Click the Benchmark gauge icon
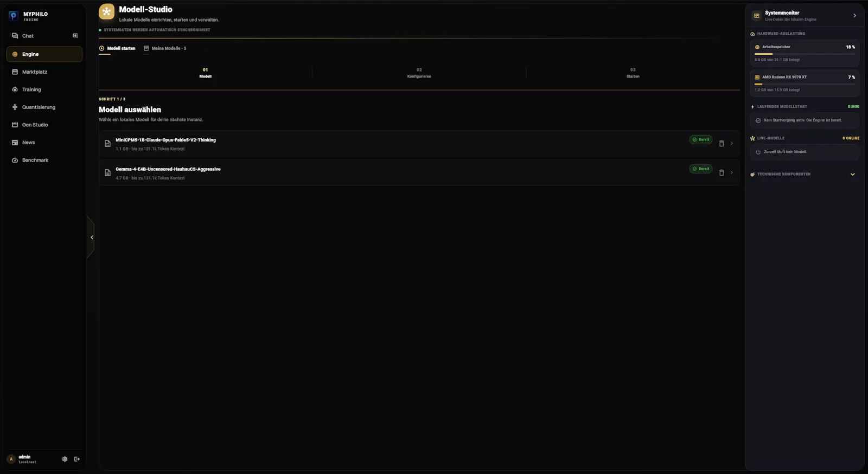The width and height of the screenshot is (868, 474). tap(15, 160)
